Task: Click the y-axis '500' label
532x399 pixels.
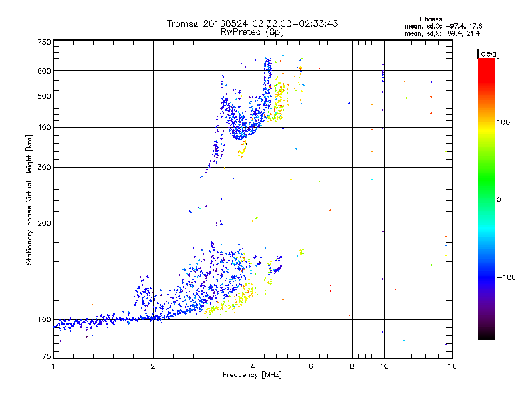Action: (44, 96)
